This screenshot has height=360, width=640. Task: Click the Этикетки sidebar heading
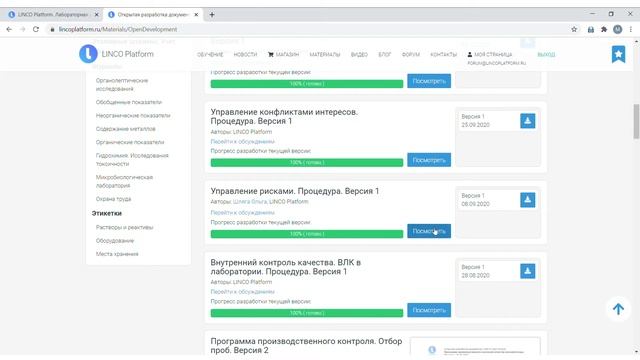[x=107, y=213]
